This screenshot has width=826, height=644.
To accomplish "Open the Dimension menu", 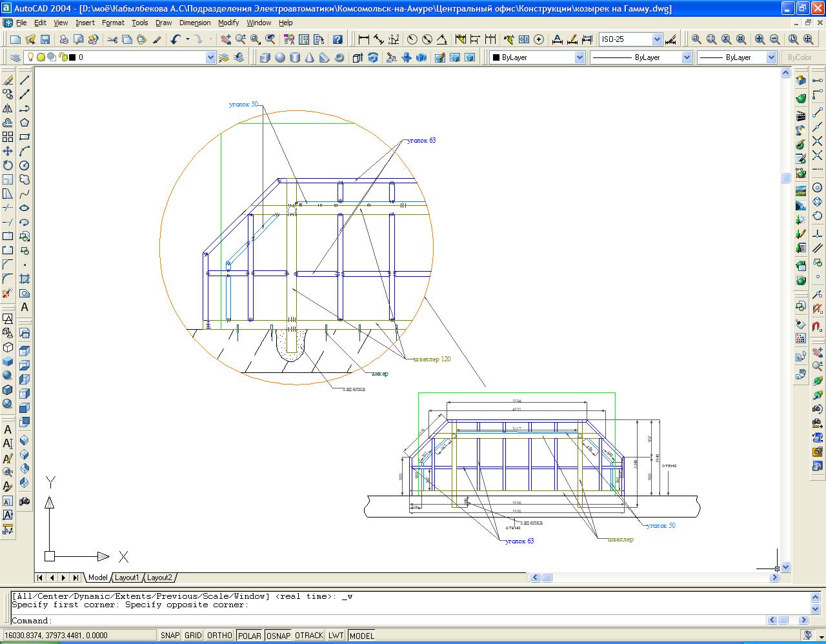I will tap(195, 23).
